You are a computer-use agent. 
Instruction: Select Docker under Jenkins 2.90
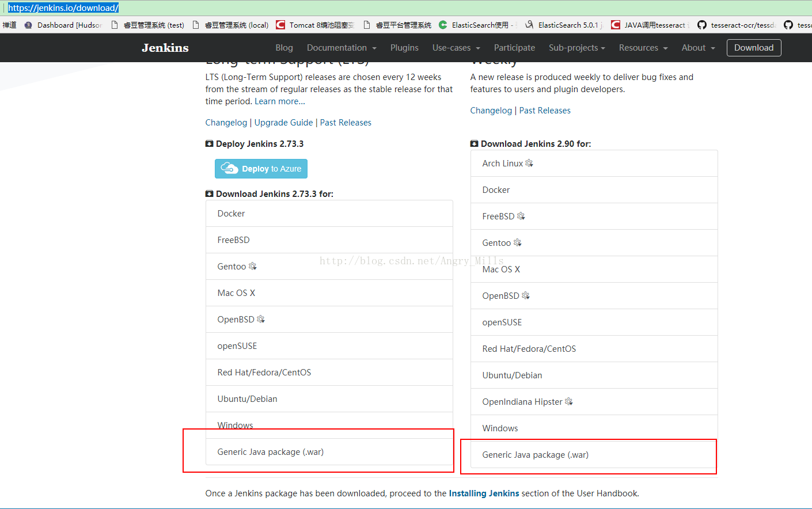point(594,190)
